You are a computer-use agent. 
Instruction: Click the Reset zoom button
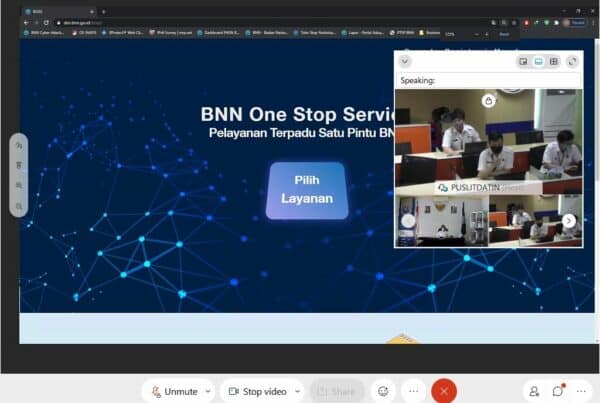pos(504,34)
